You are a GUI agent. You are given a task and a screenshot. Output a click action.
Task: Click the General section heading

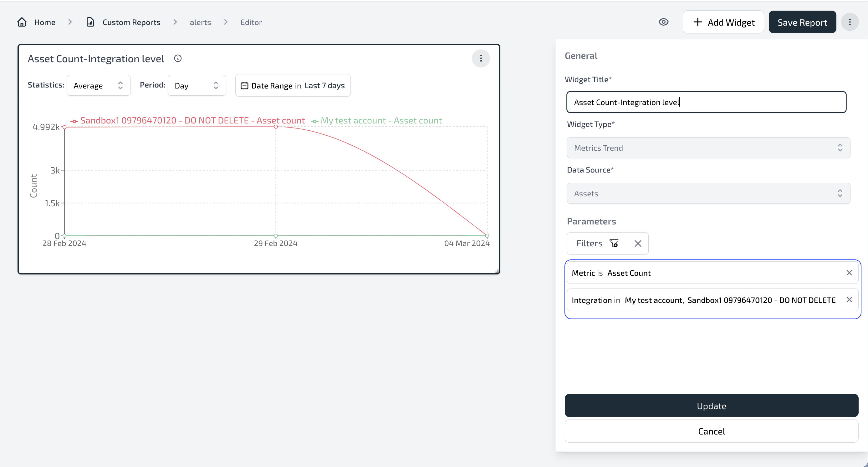581,56
